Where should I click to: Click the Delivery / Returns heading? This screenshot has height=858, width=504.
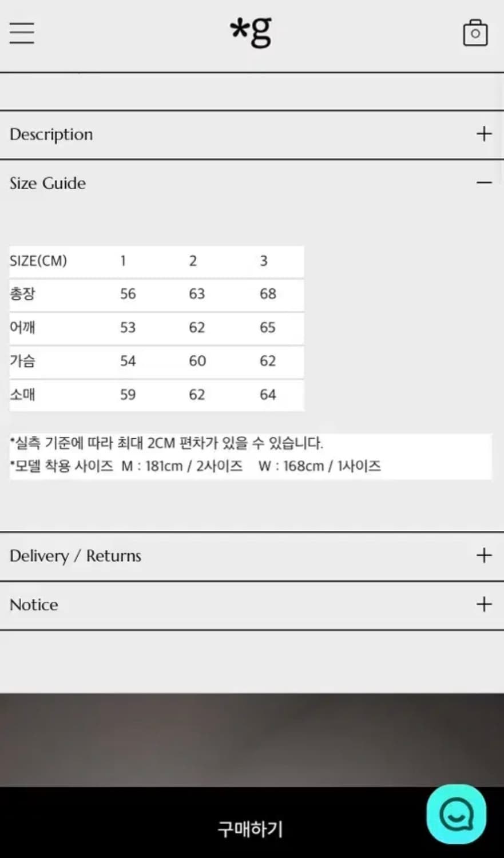(75, 555)
